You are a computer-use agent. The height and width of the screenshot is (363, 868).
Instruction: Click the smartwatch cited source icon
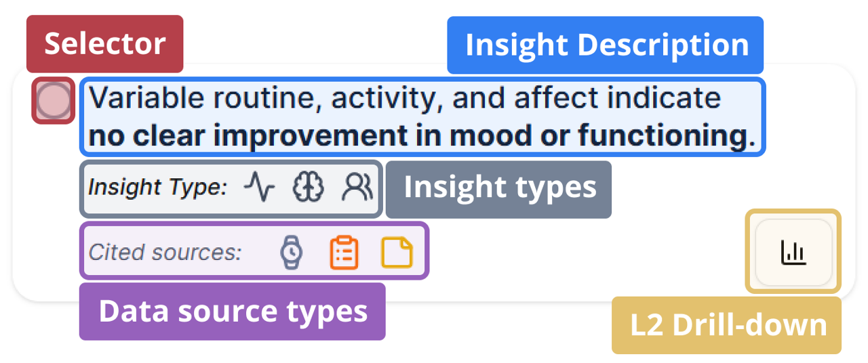click(x=292, y=253)
